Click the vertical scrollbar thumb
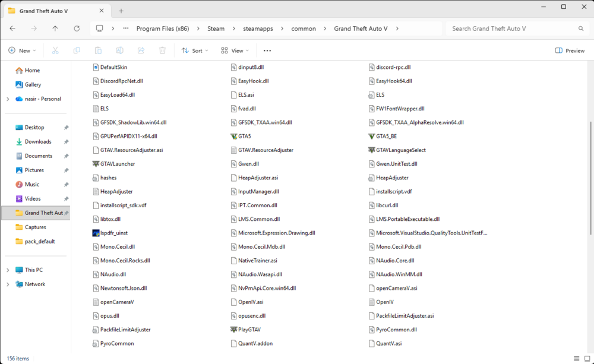 590,178
